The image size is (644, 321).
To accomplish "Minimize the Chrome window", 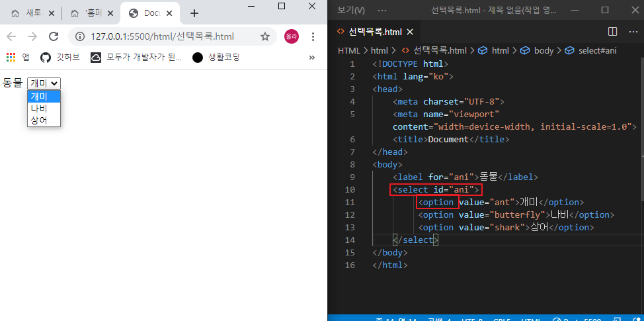I will click(x=252, y=6).
